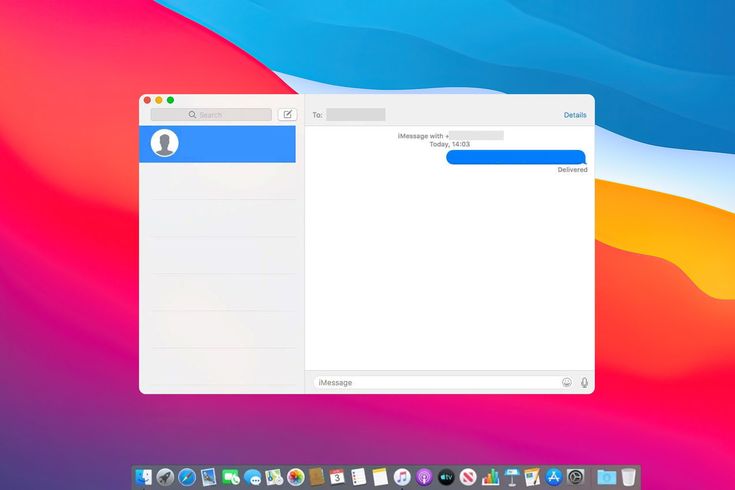The height and width of the screenshot is (490, 735).
Task: Open Trash in the dock
Action: point(628,477)
